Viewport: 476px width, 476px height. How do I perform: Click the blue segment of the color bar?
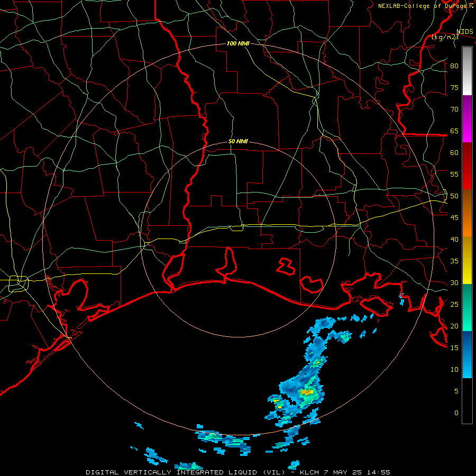tap(467, 354)
